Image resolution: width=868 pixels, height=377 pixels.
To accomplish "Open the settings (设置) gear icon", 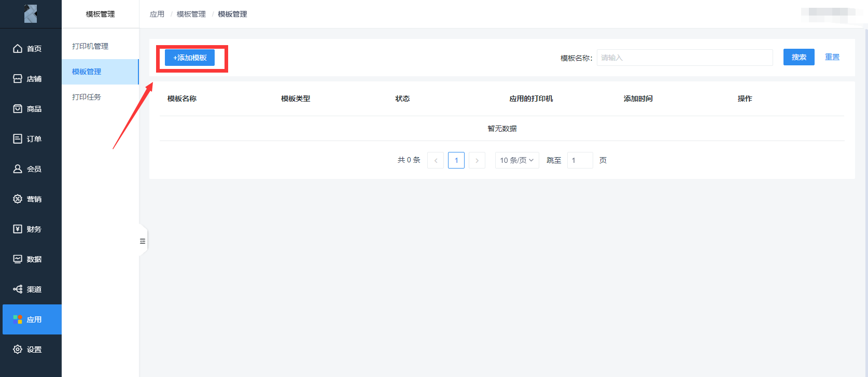I will click(x=18, y=350).
